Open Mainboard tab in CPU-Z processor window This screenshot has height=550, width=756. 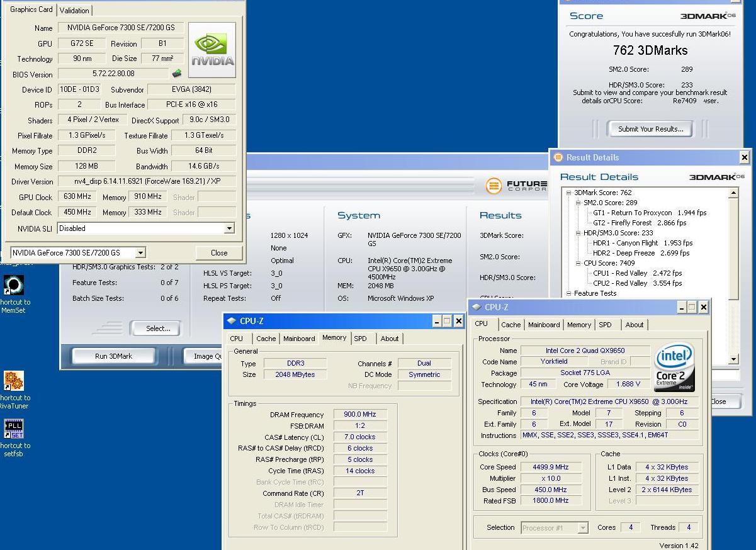[544, 325]
